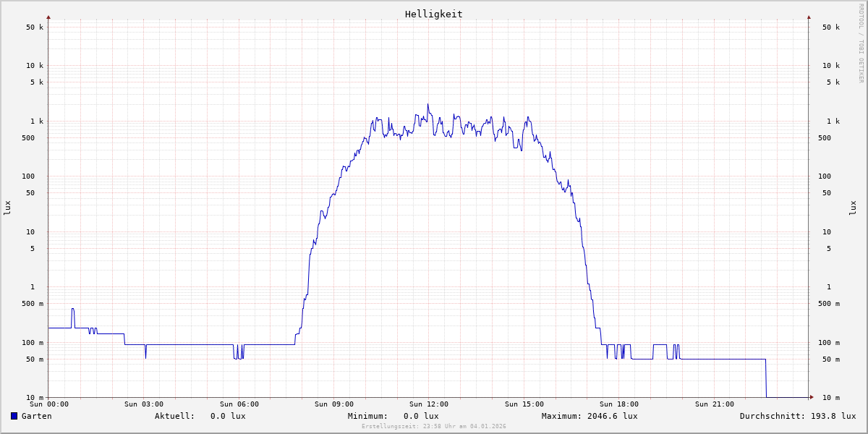868x434 pixels.
Task: Click the right vertical lux axis title
Action: point(853,208)
